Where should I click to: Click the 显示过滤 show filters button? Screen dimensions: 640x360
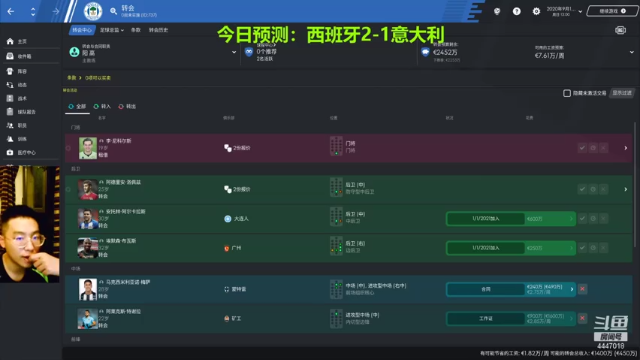(x=622, y=93)
